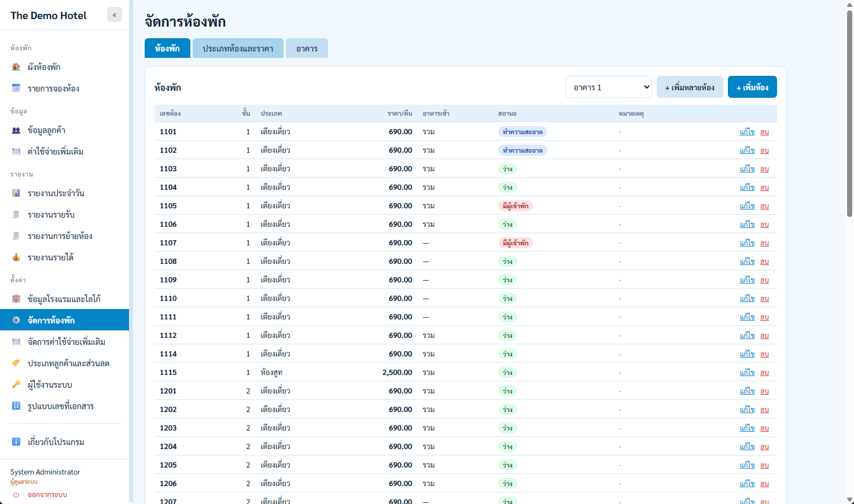
Task: Click the รายงานรายได้ money bag icon
Action: (16, 257)
